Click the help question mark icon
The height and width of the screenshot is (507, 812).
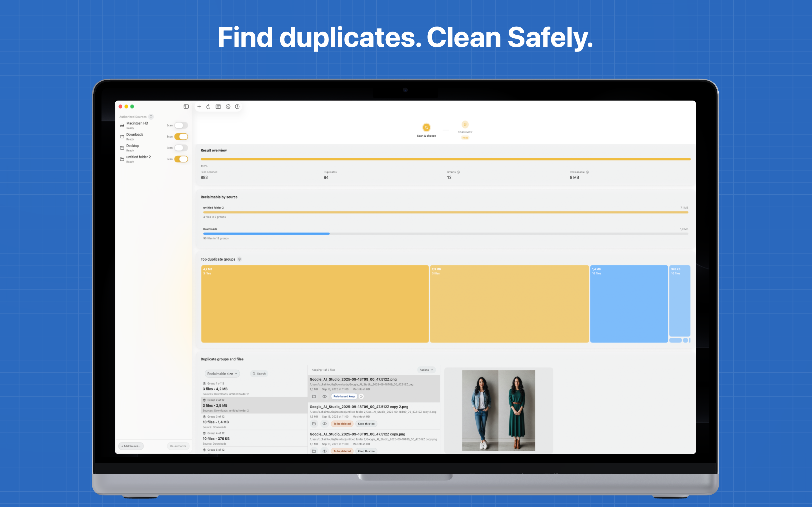click(x=237, y=107)
